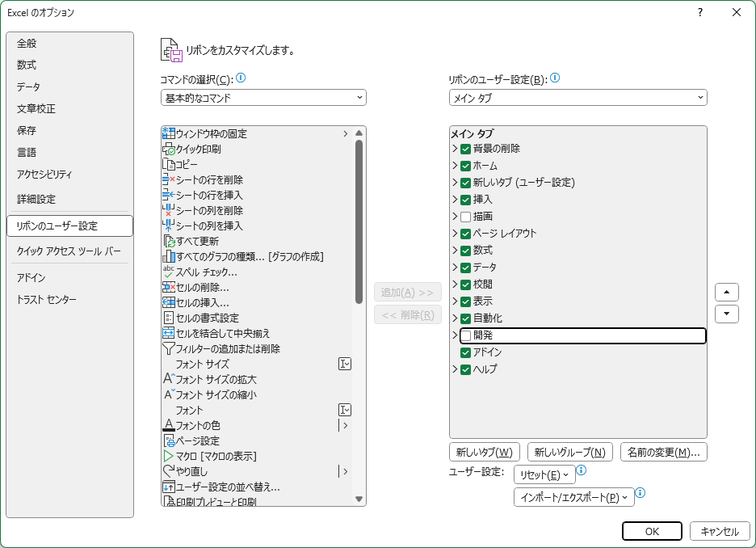Viewport: 756px width, 548px height.
Task: Enable the 描画 tab checkbox
Action: pos(466,217)
